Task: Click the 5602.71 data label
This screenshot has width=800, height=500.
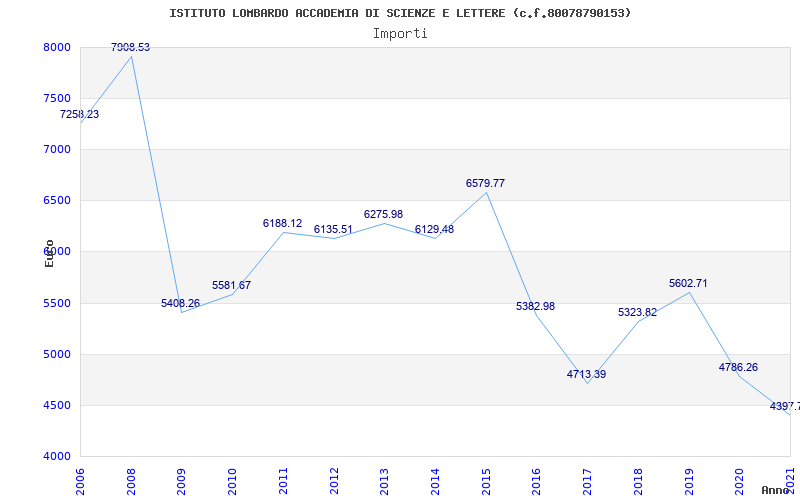Action: click(688, 283)
